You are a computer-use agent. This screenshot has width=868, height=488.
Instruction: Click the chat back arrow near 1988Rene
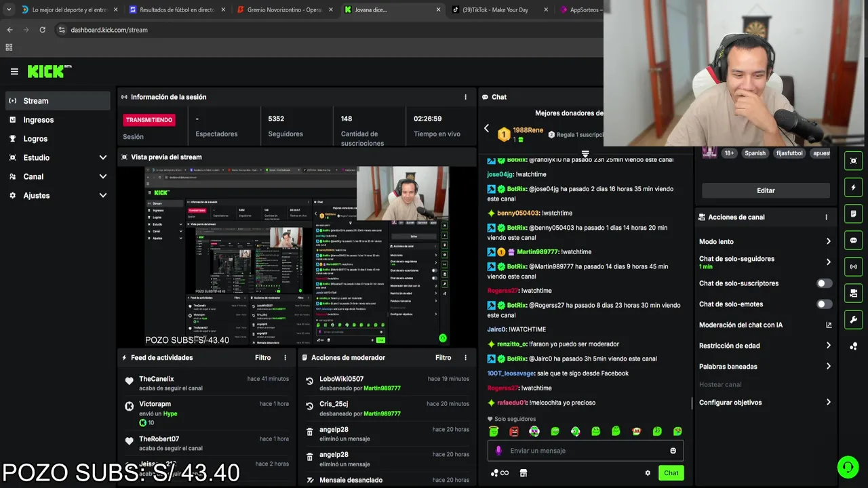coord(486,128)
